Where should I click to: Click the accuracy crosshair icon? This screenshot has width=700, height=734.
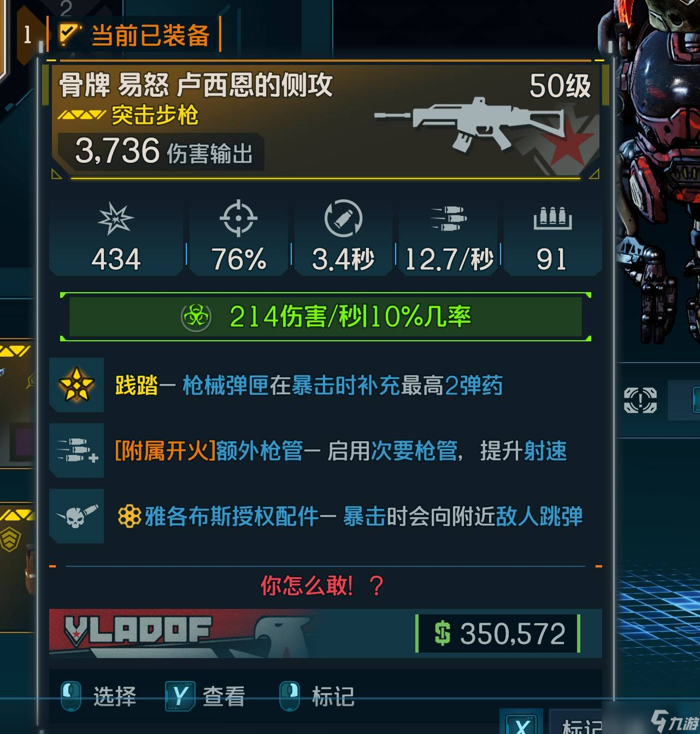tap(238, 218)
